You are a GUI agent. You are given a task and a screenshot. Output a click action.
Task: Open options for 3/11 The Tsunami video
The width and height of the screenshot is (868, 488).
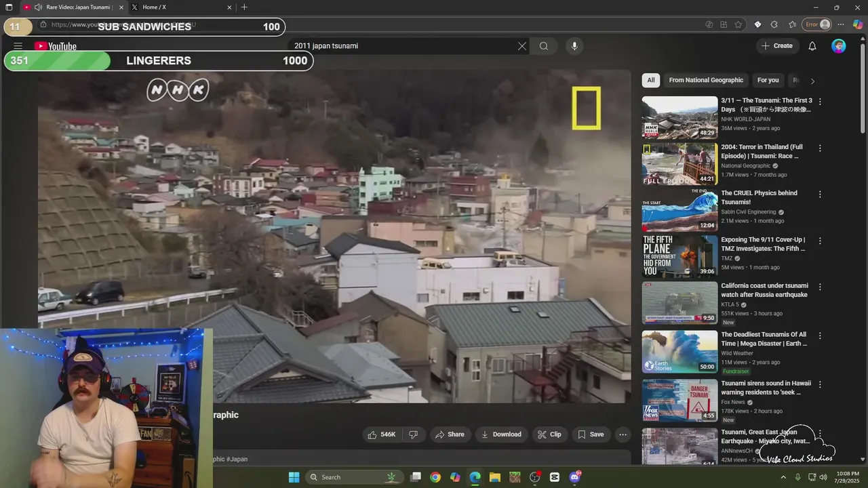pos(820,102)
